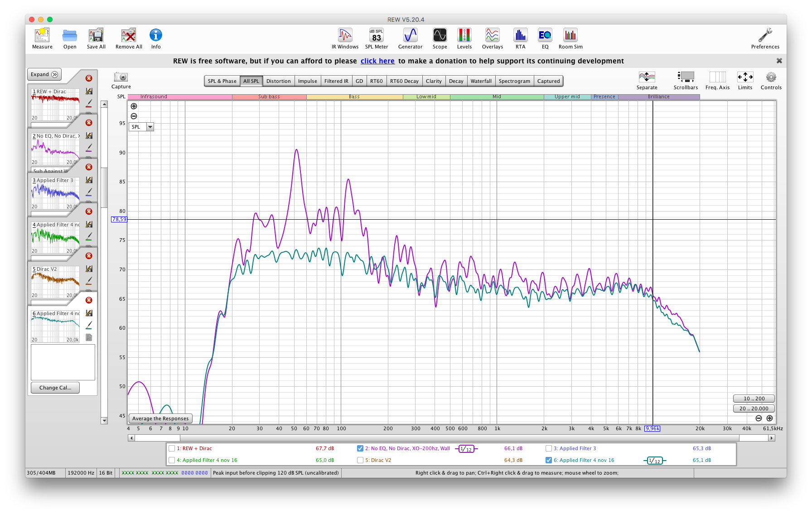Image resolution: width=812 pixels, height=514 pixels.
Task: Switch to Captured tab
Action: tap(548, 81)
